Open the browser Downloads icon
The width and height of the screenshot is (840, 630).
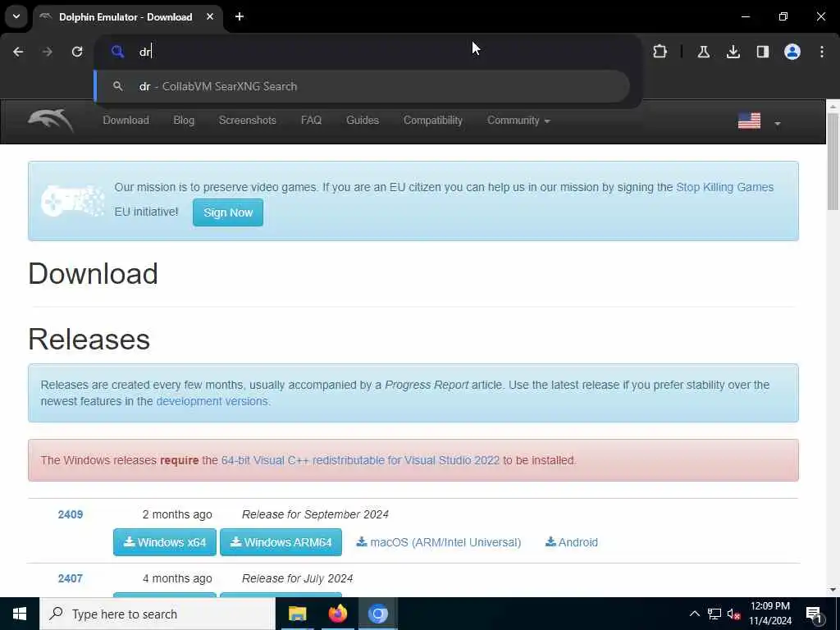coord(733,52)
